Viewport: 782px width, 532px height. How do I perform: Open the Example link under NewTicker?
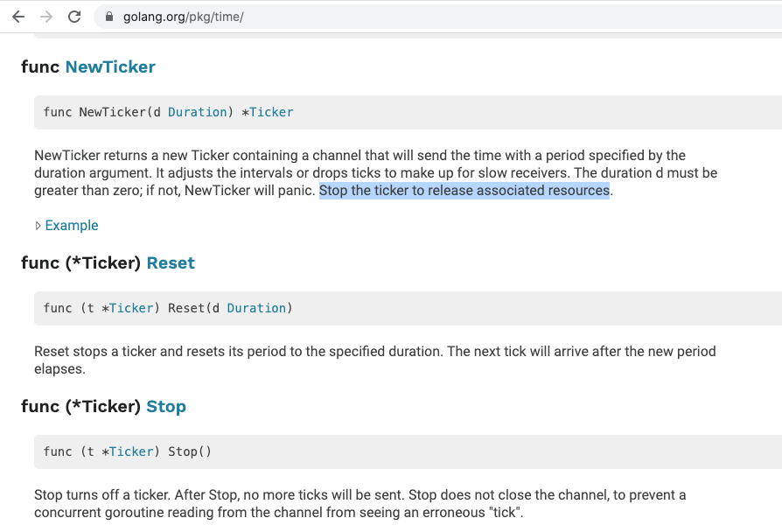71,225
